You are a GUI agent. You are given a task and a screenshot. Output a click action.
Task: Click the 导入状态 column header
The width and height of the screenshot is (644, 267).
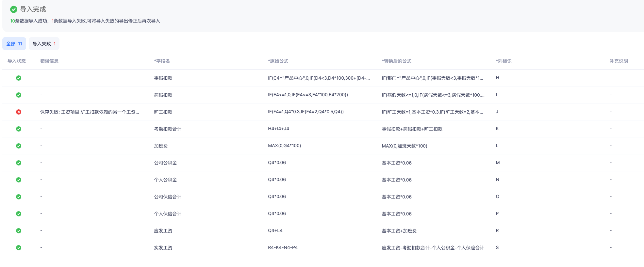click(x=17, y=61)
